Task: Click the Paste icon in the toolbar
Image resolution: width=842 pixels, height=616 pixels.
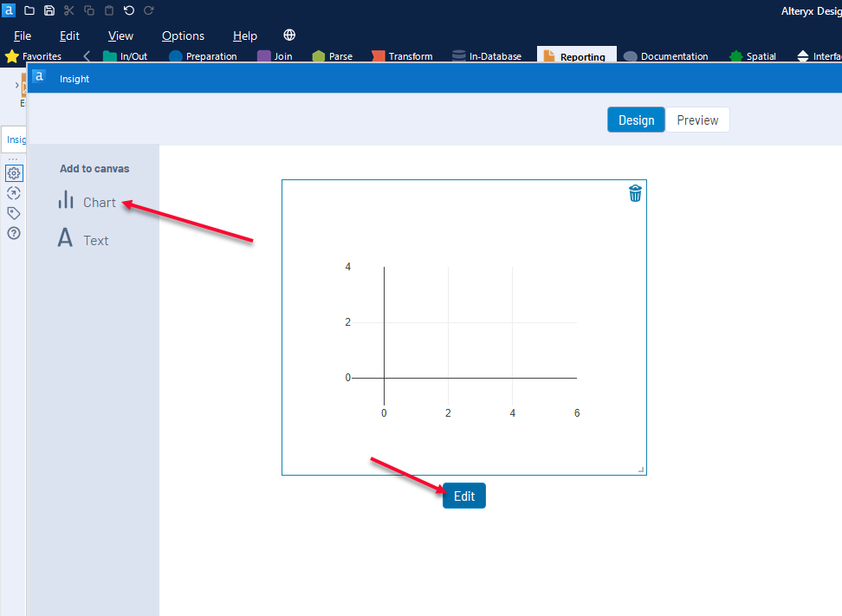Action: (x=107, y=10)
